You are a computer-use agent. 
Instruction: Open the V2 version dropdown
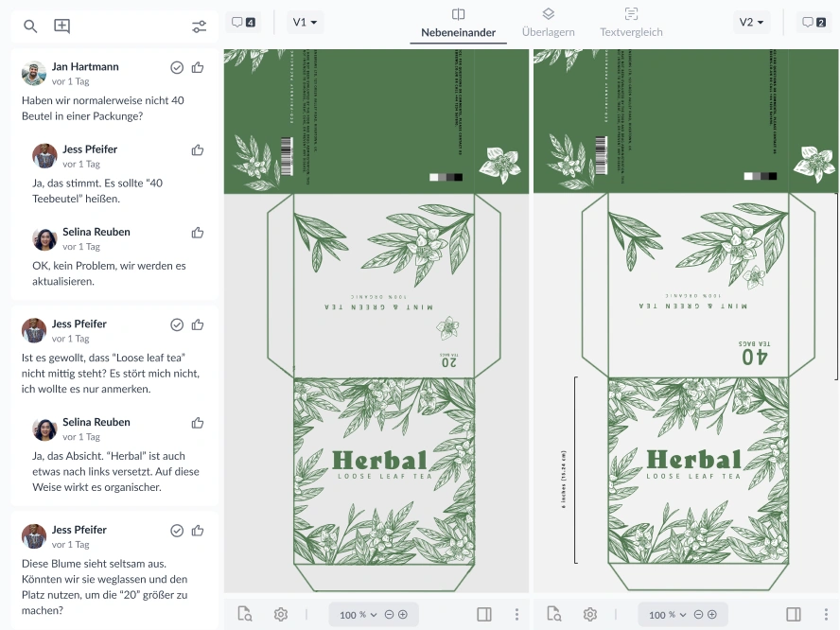coord(751,20)
